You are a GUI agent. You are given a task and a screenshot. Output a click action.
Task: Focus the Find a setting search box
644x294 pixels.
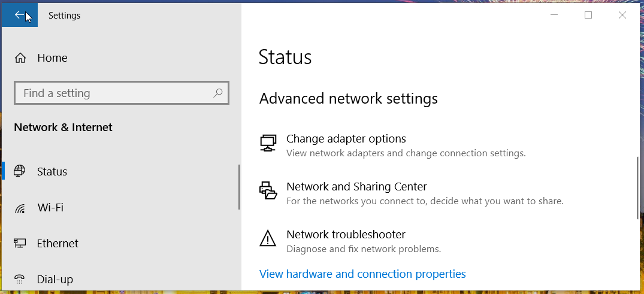[114, 93]
